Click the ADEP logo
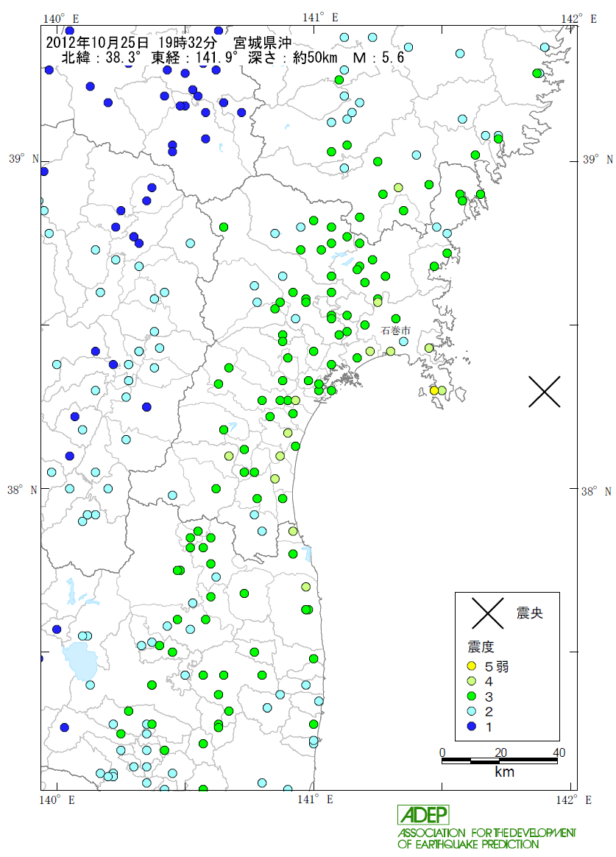616x857 pixels. tap(423, 815)
